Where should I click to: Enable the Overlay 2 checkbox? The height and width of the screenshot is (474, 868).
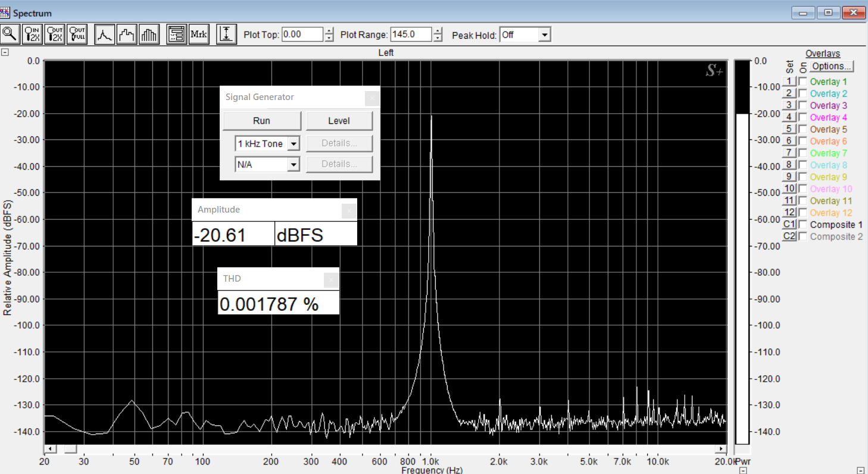pos(803,93)
